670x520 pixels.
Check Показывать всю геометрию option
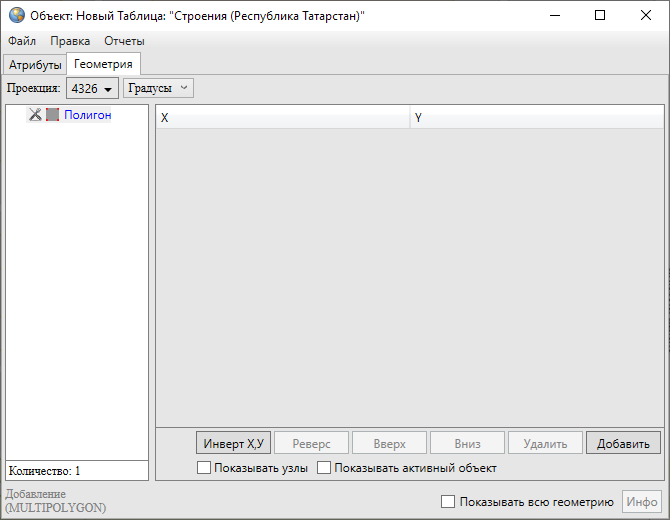(x=448, y=502)
